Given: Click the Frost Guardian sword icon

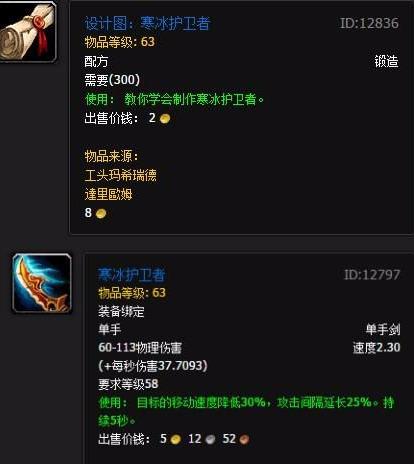Looking at the screenshot, I should (x=42, y=284).
